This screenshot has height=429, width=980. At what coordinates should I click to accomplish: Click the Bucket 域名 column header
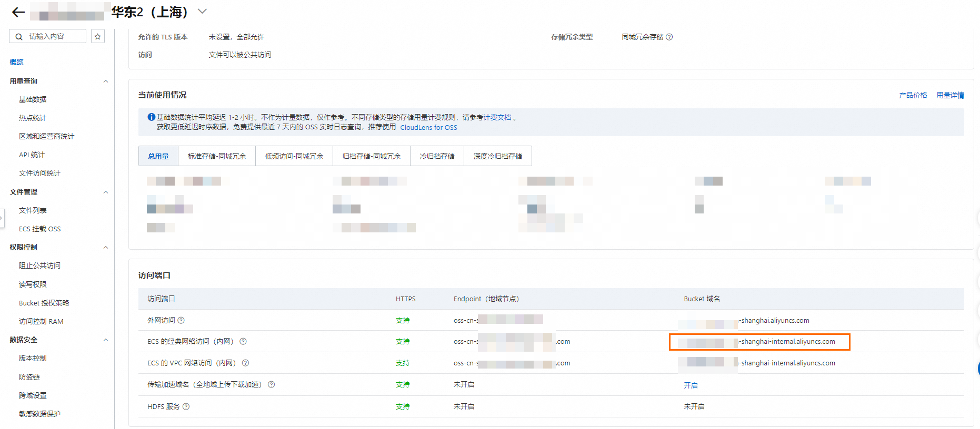[702, 299]
